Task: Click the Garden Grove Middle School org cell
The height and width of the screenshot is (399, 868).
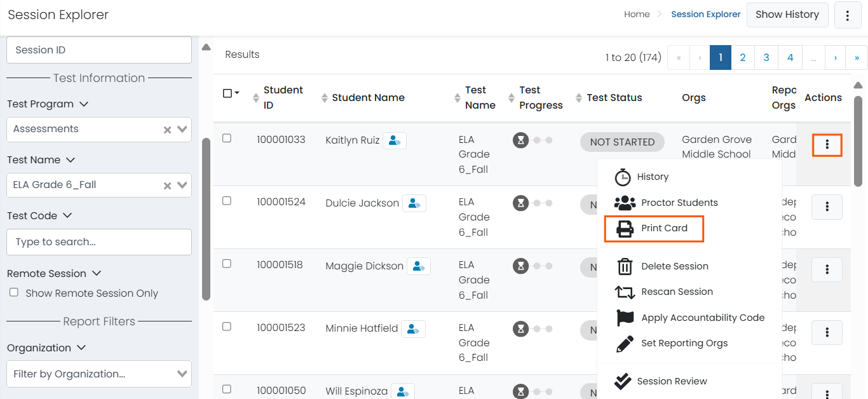Action: 717,147
